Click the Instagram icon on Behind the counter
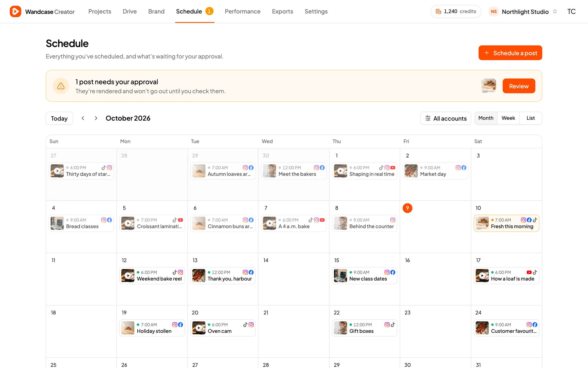588x368 pixels. pos(393,220)
